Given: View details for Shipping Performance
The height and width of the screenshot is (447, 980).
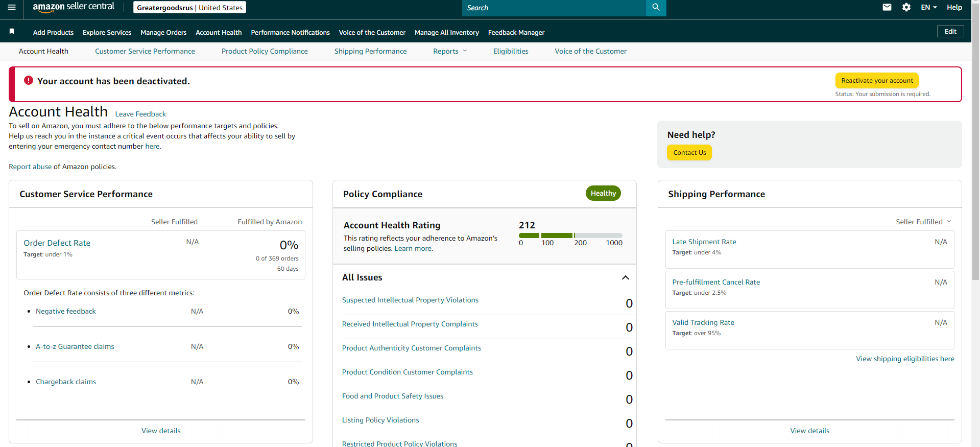Looking at the screenshot, I should coord(810,431).
